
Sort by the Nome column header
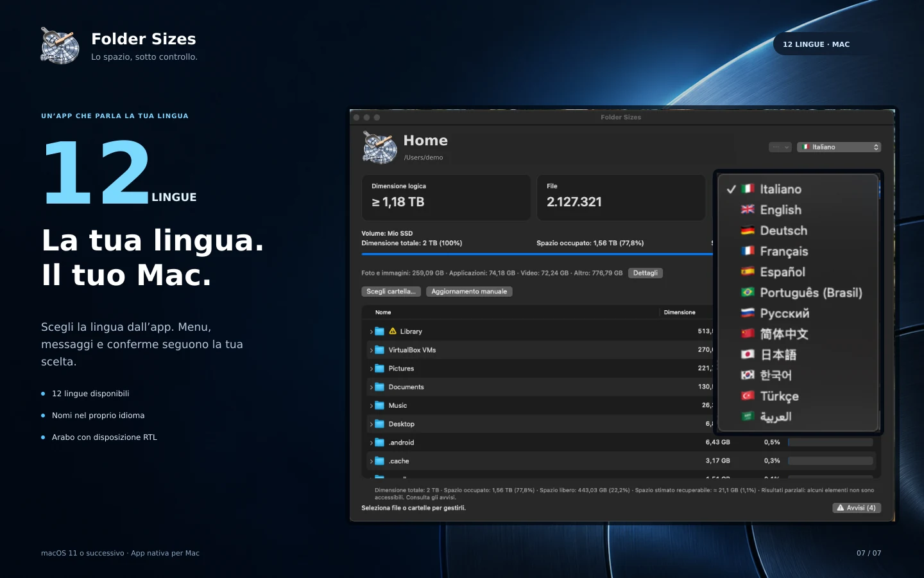coord(383,313)
